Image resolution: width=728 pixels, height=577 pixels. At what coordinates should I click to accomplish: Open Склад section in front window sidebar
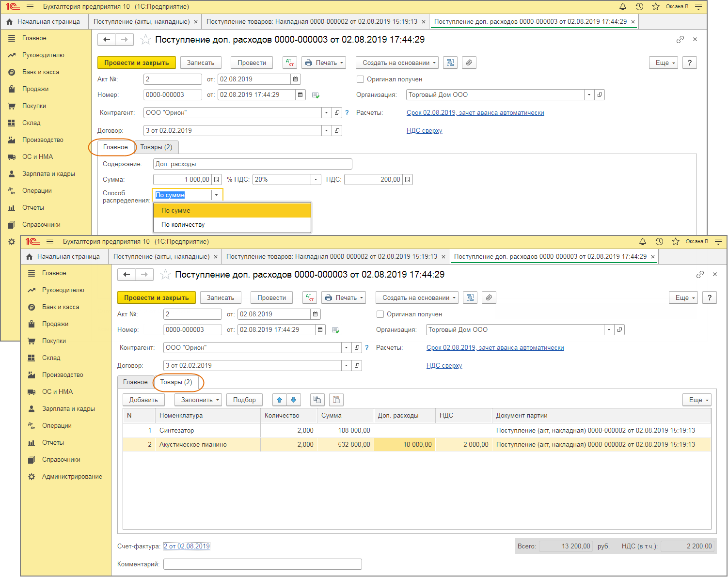tap(51, 358)
